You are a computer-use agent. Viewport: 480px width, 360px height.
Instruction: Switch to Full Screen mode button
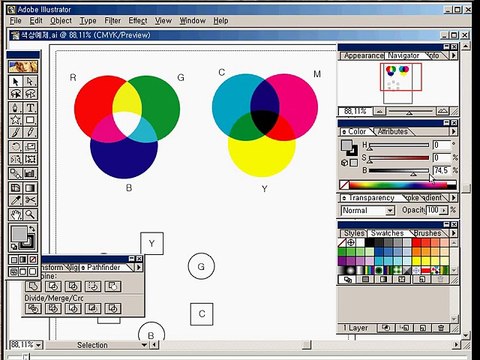click(32, 272)
